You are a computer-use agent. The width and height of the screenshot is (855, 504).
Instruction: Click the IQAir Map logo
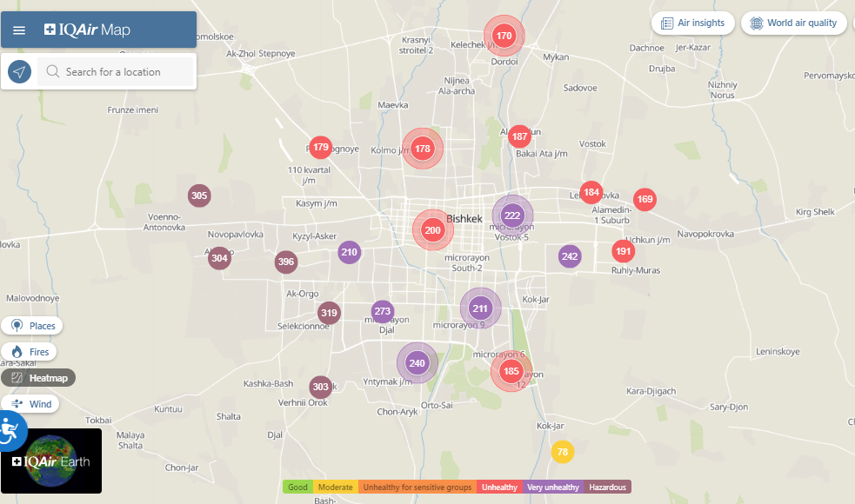[x=87, y=30]
